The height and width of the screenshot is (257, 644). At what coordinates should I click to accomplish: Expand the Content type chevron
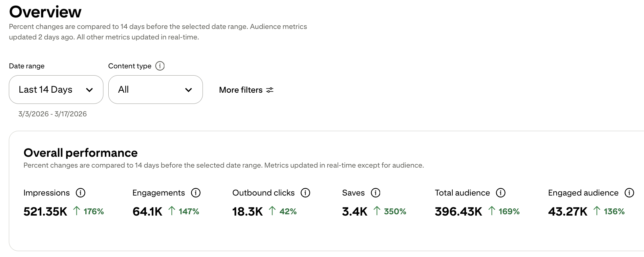(x=188, y=89)
